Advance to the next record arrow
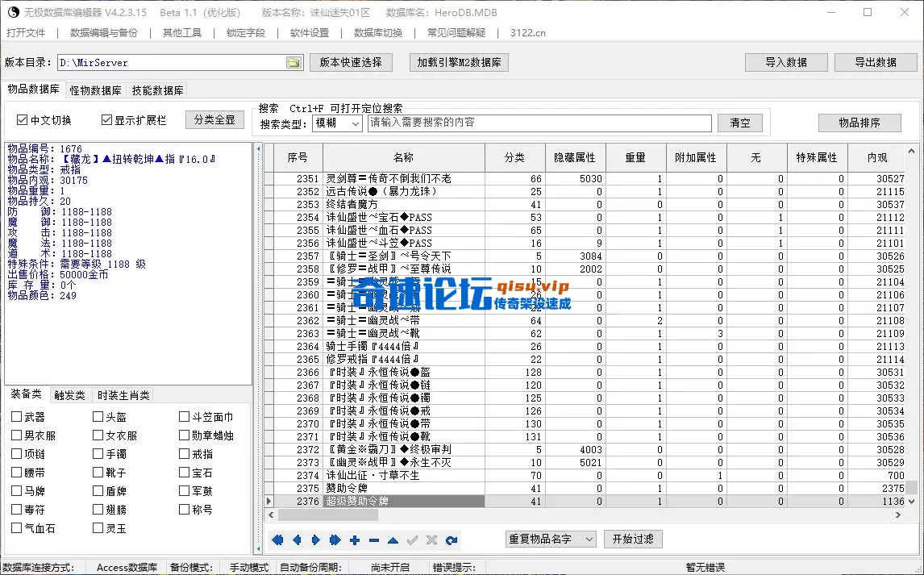The image size is (924, 575). click(314, 540)
